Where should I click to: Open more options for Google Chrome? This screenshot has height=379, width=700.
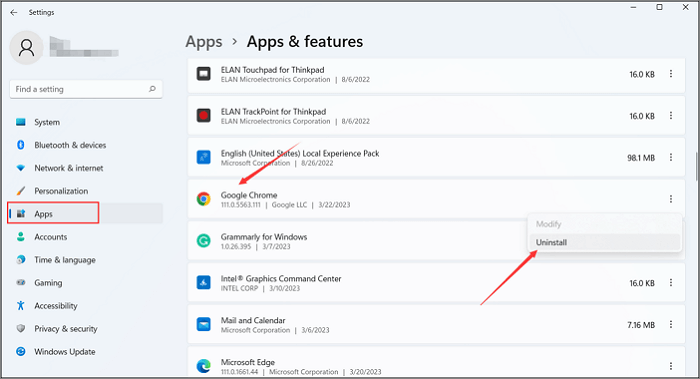pos(671,199)
